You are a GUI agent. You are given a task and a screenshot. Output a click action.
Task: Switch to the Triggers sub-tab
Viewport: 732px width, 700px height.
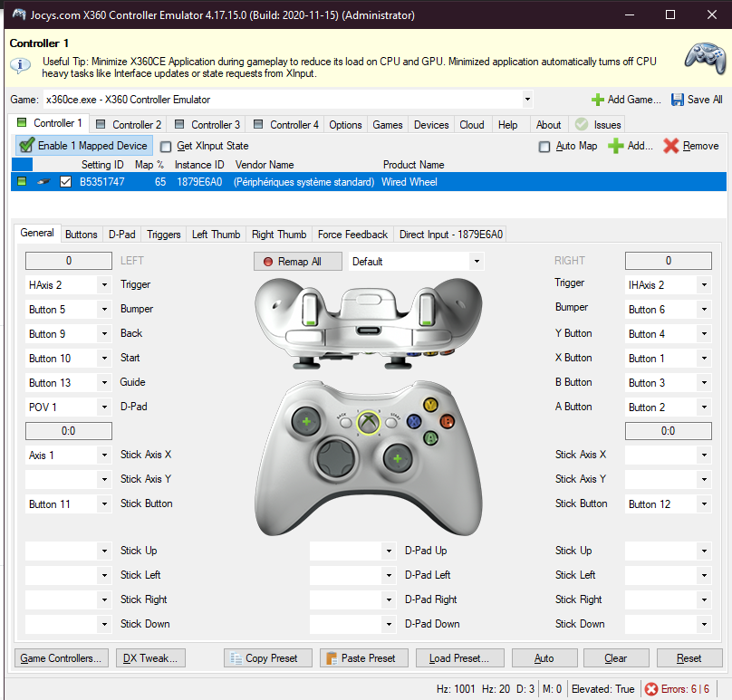tap(163, 235)
